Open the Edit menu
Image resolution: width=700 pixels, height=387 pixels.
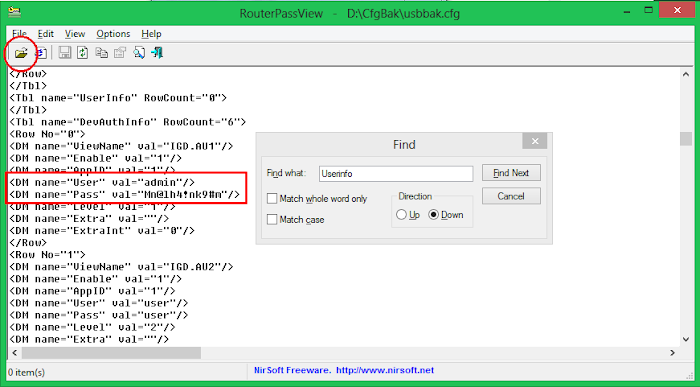point(46,34)
